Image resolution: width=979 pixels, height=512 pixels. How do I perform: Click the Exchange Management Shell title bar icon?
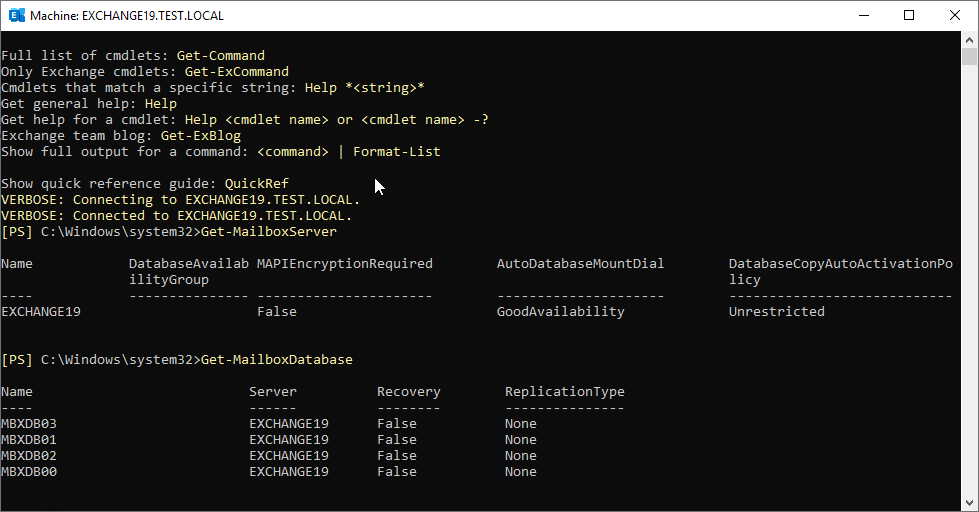click(x=17, y=16)
